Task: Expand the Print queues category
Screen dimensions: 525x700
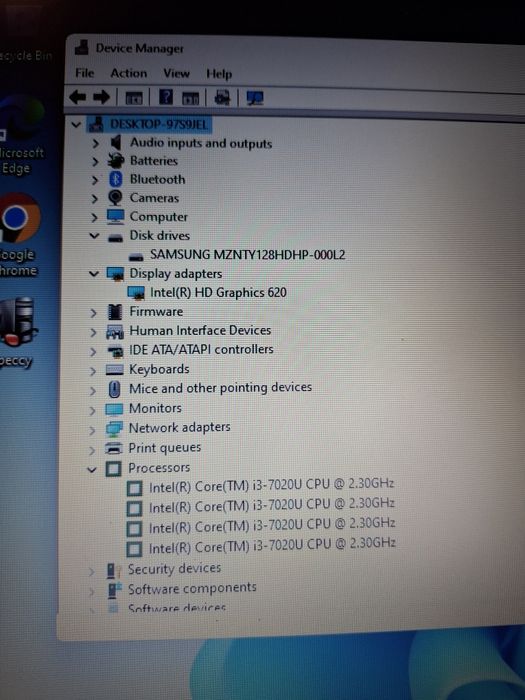Action: (92, 450)
